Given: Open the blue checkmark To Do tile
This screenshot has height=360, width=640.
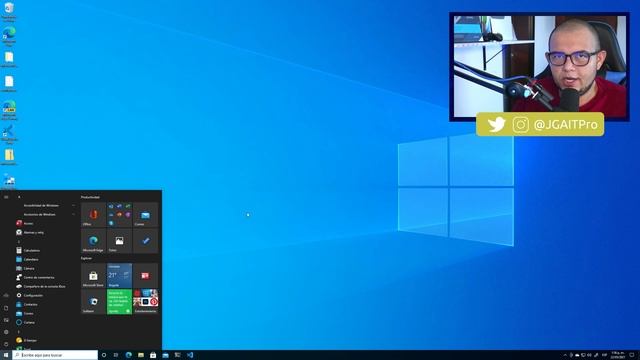Looking at the screenshot, I should pyautogui.click(x=145, y=240).
